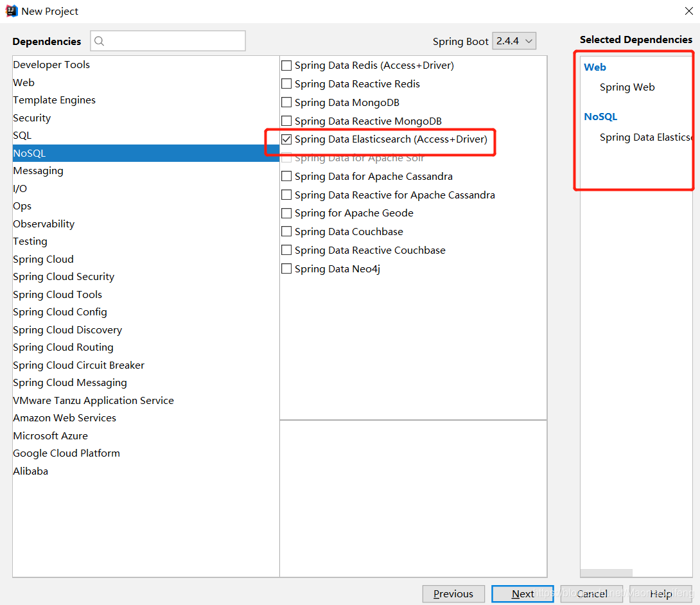Open the Messaging category

(146, 171)
